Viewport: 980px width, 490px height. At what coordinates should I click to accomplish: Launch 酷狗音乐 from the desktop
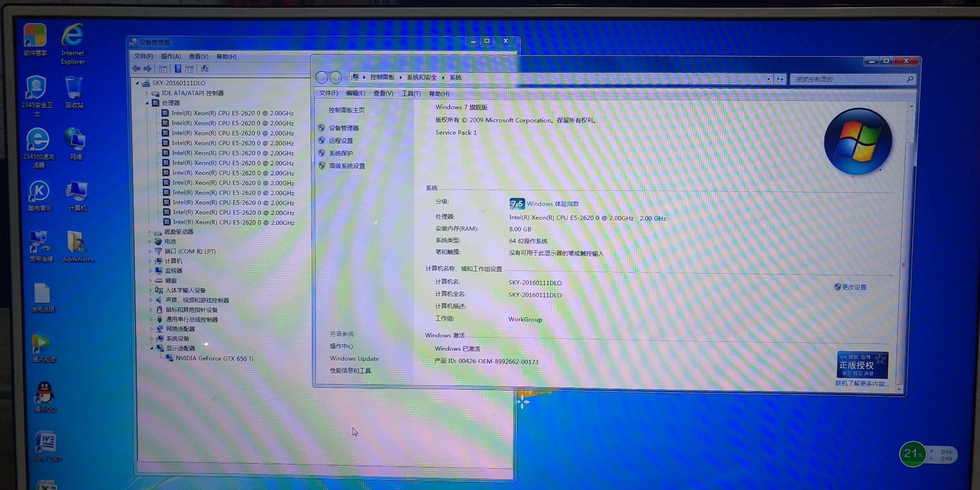(40, 195)
